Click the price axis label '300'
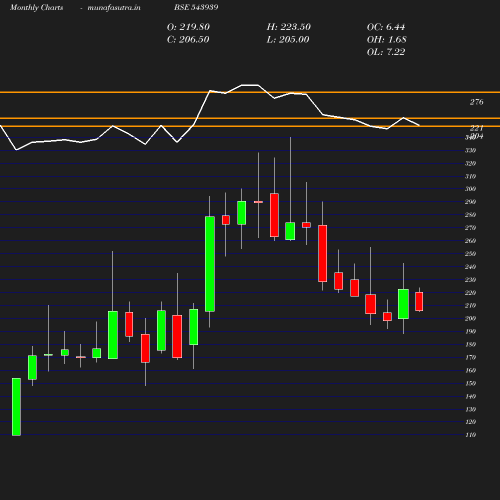The width and height of the screenshot is (500, 500). click(470, 189)
